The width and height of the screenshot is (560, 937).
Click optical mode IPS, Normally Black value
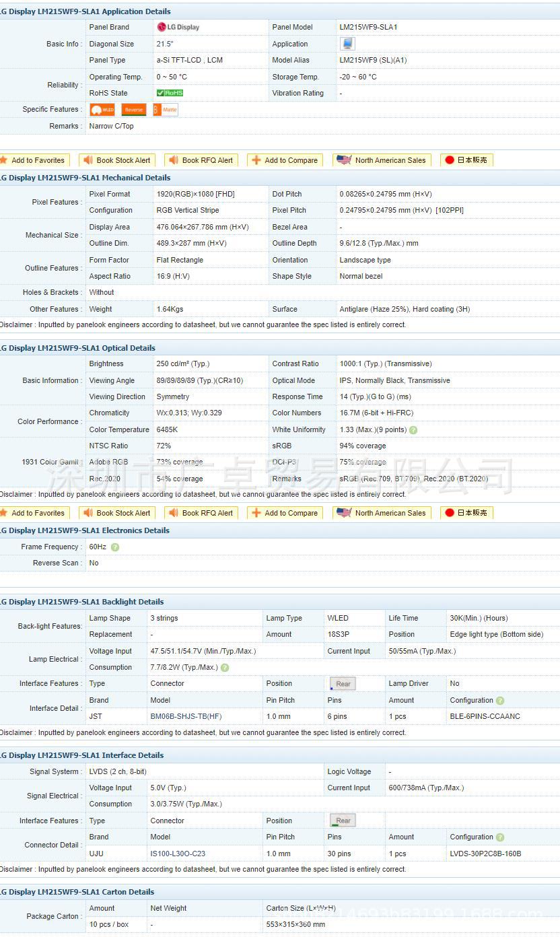pos(395,380)
